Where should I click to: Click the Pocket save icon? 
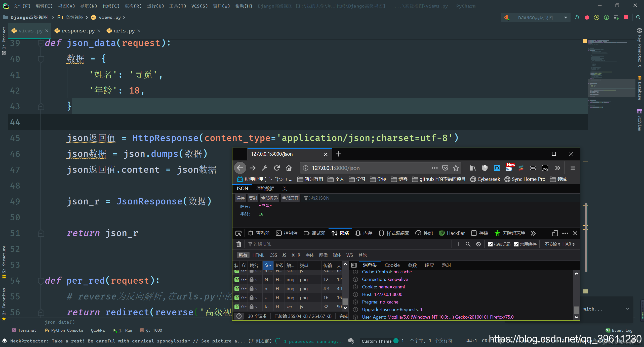tap(445, 168)
